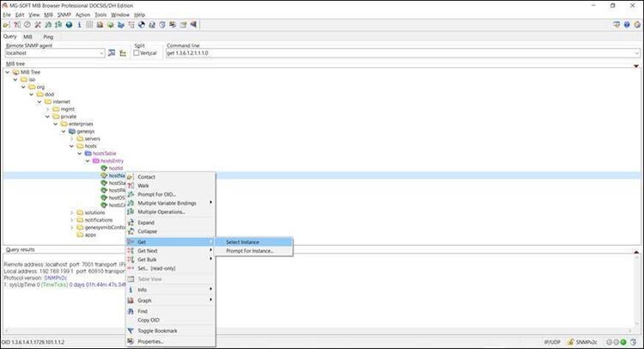Click the contact-agent icon next to localhost field
The image size is (644, 349).
(x=112, y=53)
